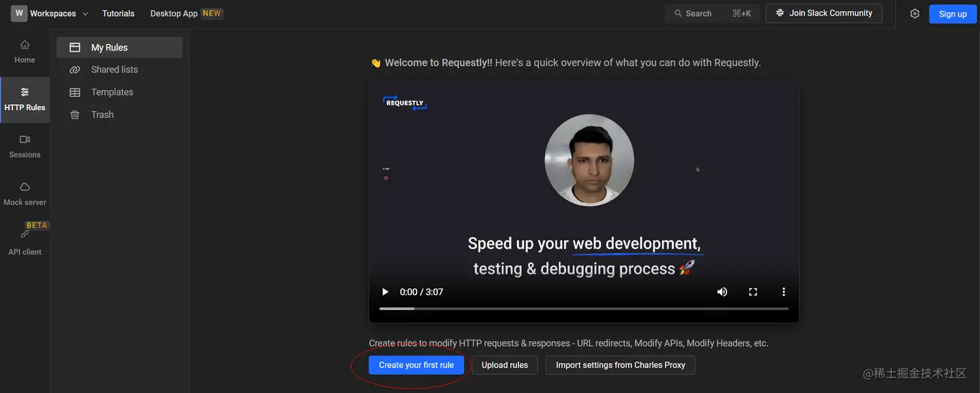
Task: Open the Desktop App menu item
Action: (x=174, y=14)
